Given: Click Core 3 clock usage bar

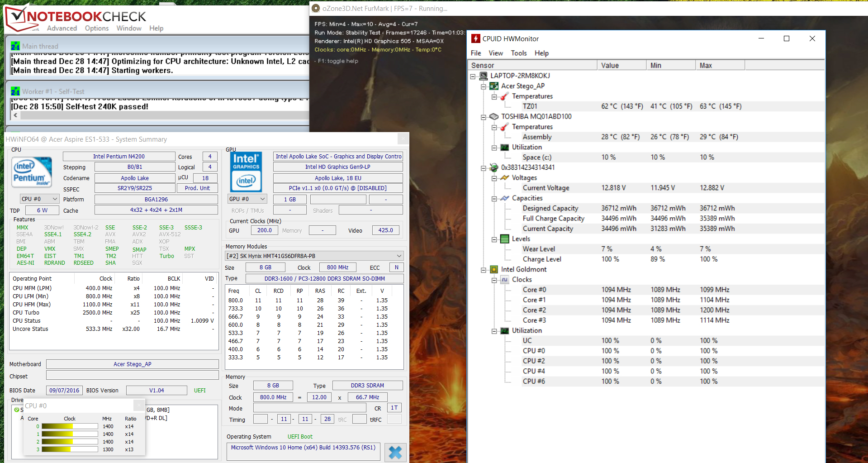Looking at the screenshot, I should 70,449.
